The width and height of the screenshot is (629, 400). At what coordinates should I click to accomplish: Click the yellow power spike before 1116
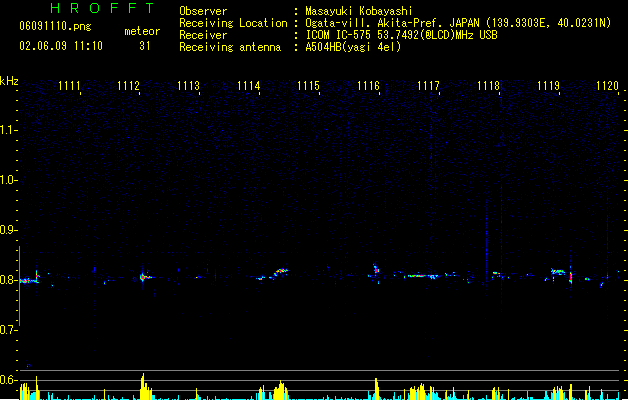pyautogui.click(x=376, y=389)
